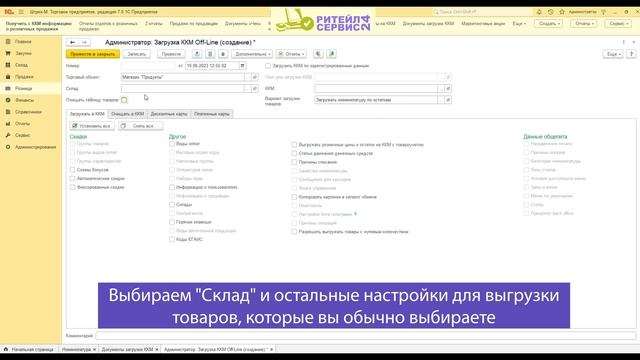This screenshot has width=640, height=360.
Task: Enable Склады checkbox
Action: [x=172, y=204]
